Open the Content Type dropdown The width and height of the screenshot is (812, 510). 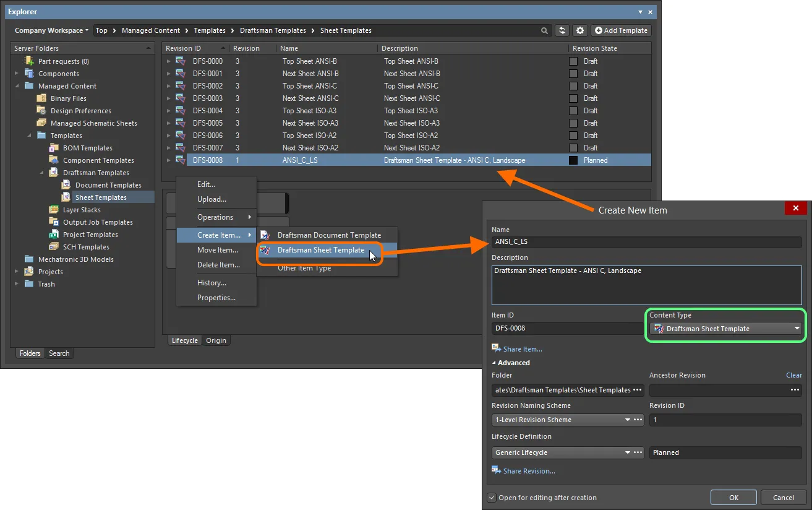[797, 328]
